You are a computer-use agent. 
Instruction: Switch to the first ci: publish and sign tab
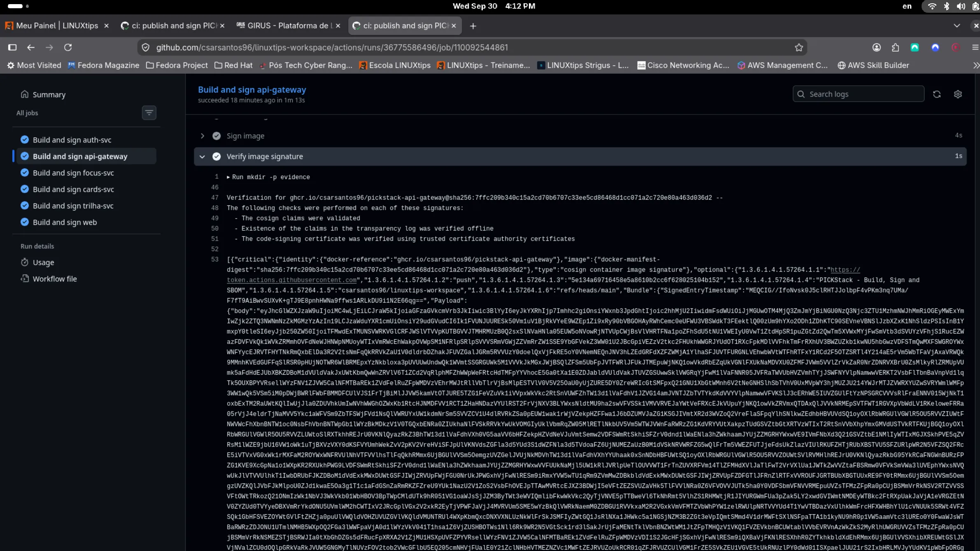pos(173,26)
